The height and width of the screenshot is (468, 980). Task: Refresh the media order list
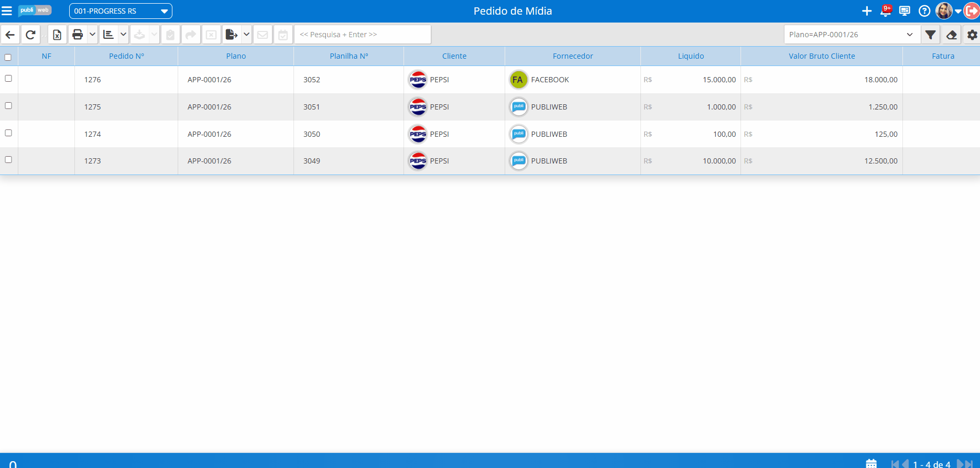[30, 35]
